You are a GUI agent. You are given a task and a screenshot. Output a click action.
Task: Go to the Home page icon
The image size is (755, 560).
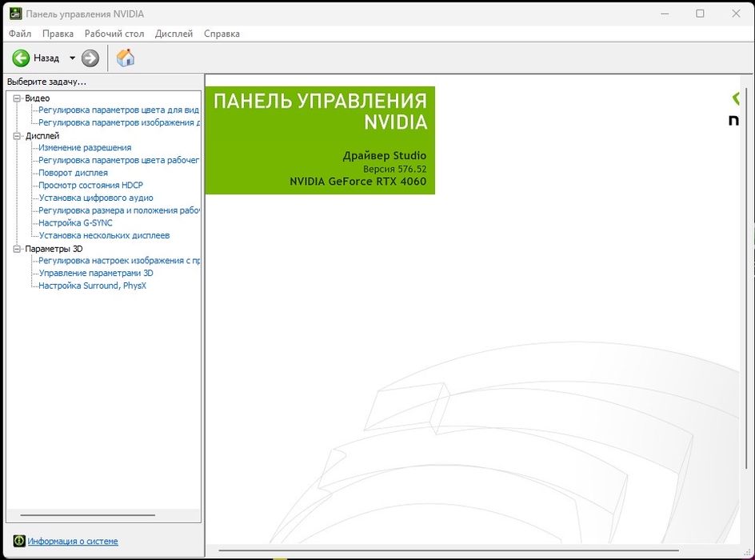click(126, 58)
